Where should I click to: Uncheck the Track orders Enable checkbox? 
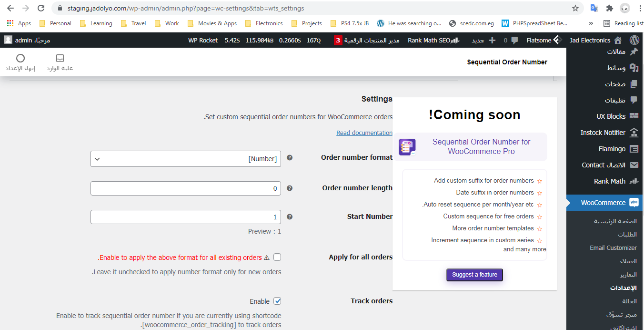point(277,301)
